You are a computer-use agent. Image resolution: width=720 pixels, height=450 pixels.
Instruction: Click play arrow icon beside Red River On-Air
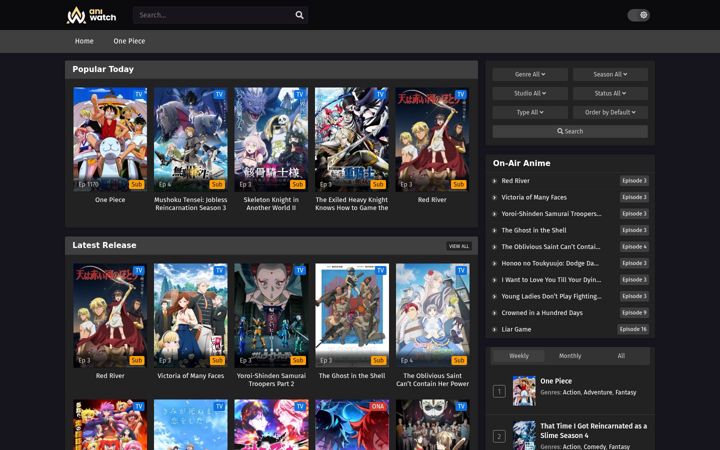coord(495,181)
